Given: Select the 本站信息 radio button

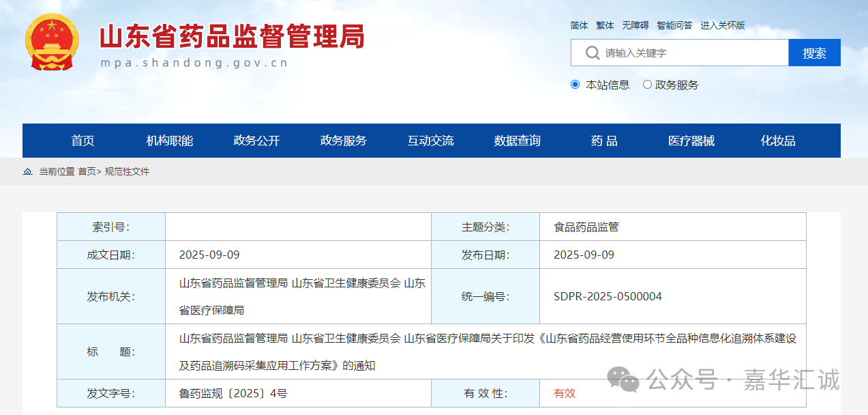Looking at the screenshot, I should pyautogui.click(x=575, y=84).
